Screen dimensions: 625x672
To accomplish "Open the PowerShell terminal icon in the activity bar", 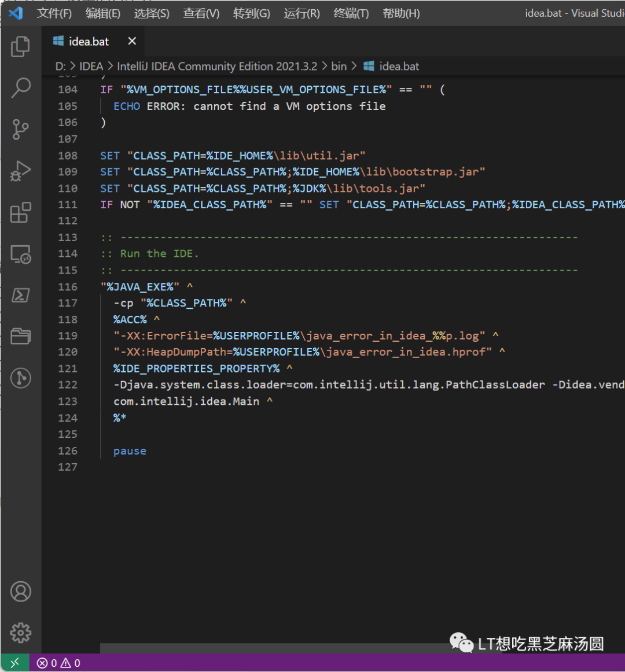I will (21, 296).
